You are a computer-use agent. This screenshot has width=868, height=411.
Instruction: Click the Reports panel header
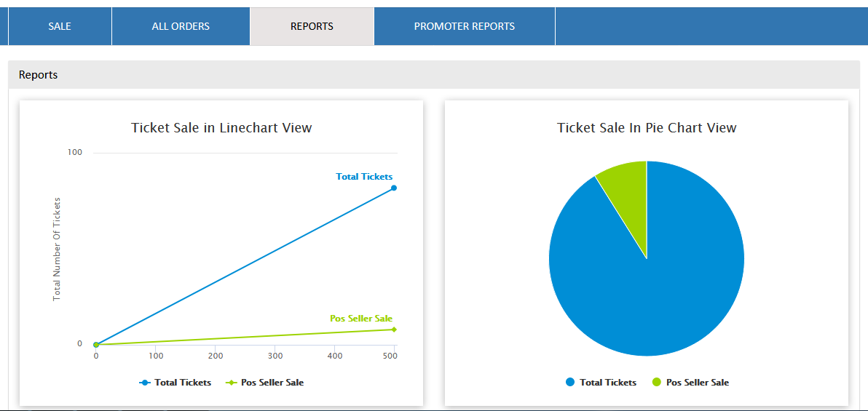pos(39,75)
